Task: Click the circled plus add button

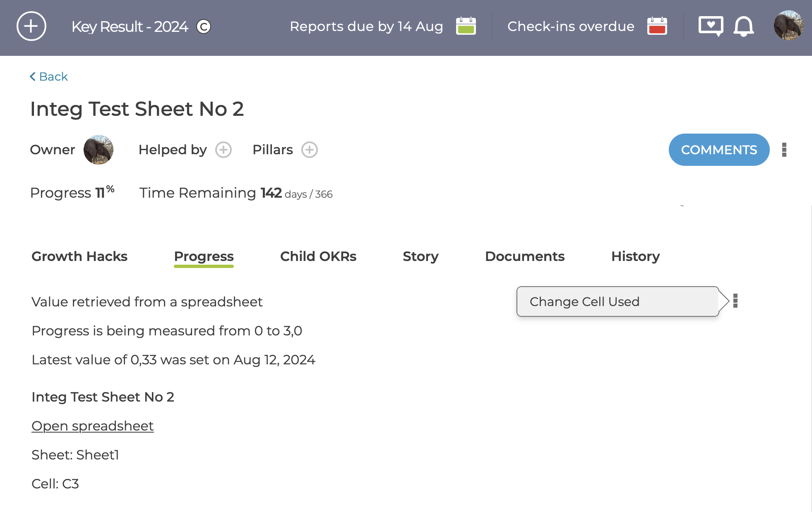Action: pos(31,26)
